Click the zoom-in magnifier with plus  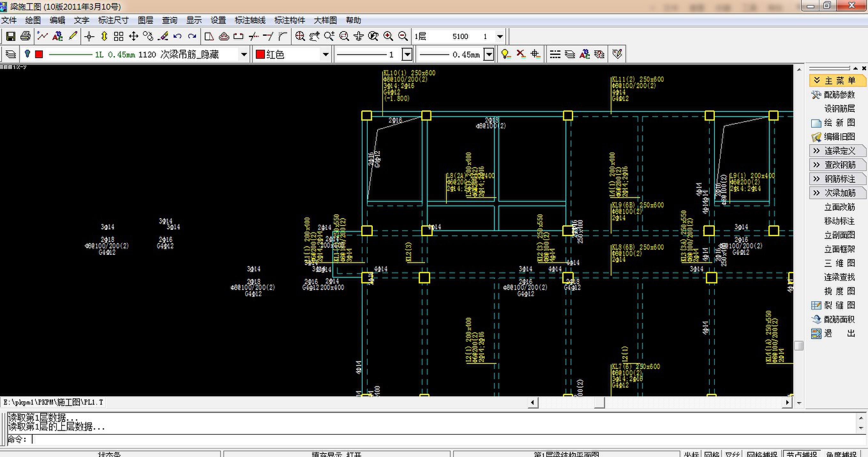click(388, 36)
